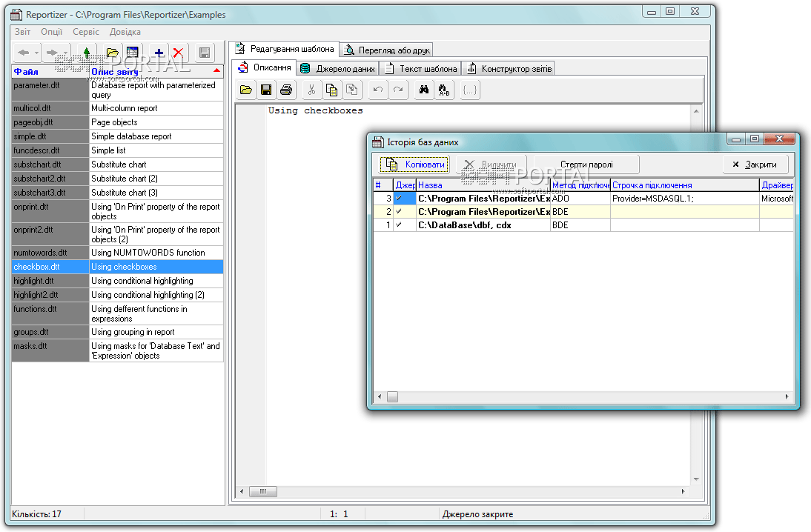Select numtowords.dtt row

[117, 253]
